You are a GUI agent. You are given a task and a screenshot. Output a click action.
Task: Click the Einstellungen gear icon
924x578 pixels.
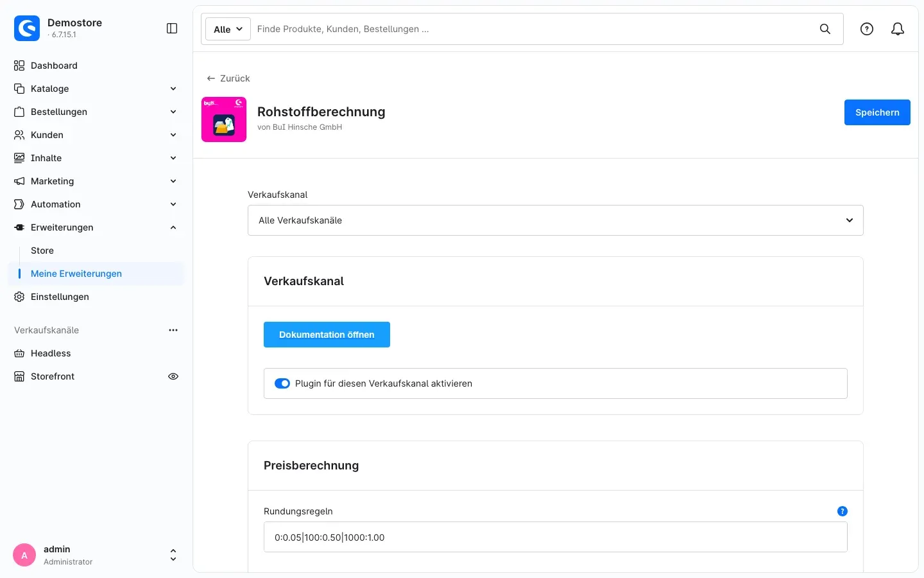point(19,297)
